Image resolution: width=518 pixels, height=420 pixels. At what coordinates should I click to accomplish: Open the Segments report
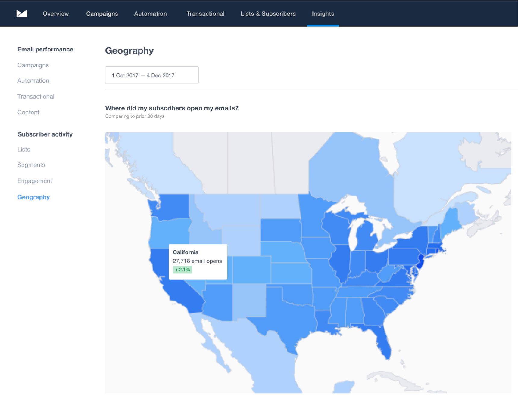tap(31, 165)
